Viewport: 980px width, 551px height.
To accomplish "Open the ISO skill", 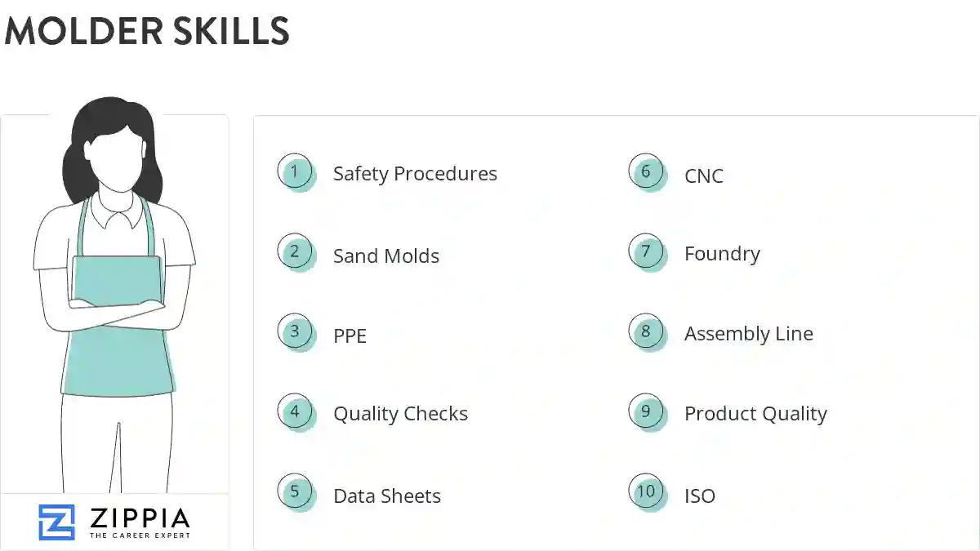I will coord(700,496).
